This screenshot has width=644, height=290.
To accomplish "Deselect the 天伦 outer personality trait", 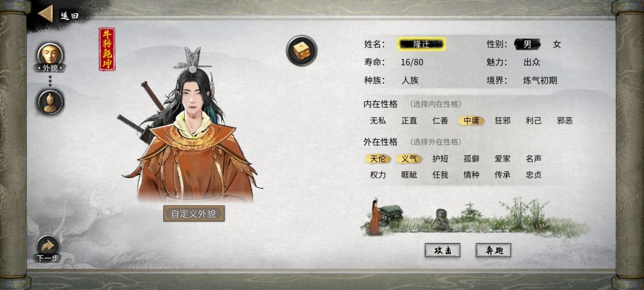I will pyautogui.click(x=378, y=159).
